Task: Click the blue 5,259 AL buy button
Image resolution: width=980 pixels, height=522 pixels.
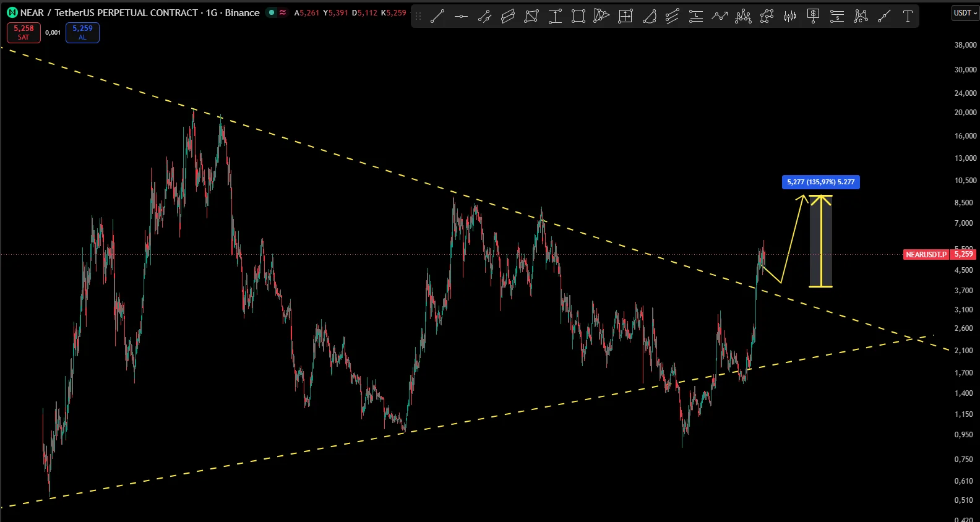Action: (82, 33)
